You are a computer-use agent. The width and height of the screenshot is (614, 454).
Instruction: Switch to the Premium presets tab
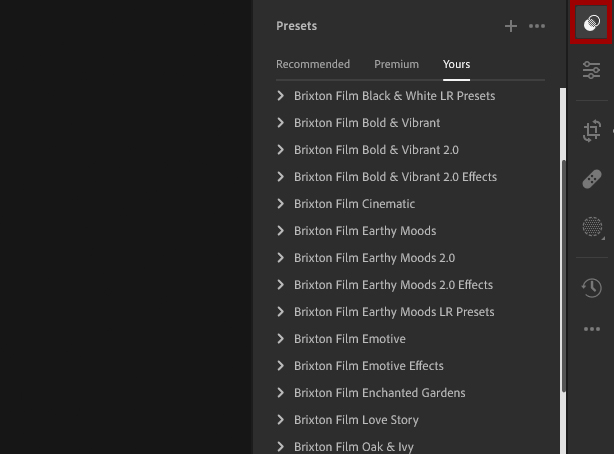(396, 64)
